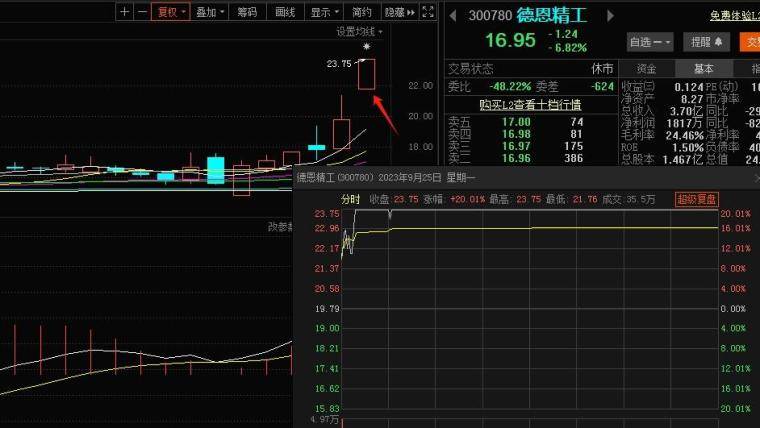The image size is (760, 428).
Task: Click 卖二 price 16.96
Action: tap(516, 159)
